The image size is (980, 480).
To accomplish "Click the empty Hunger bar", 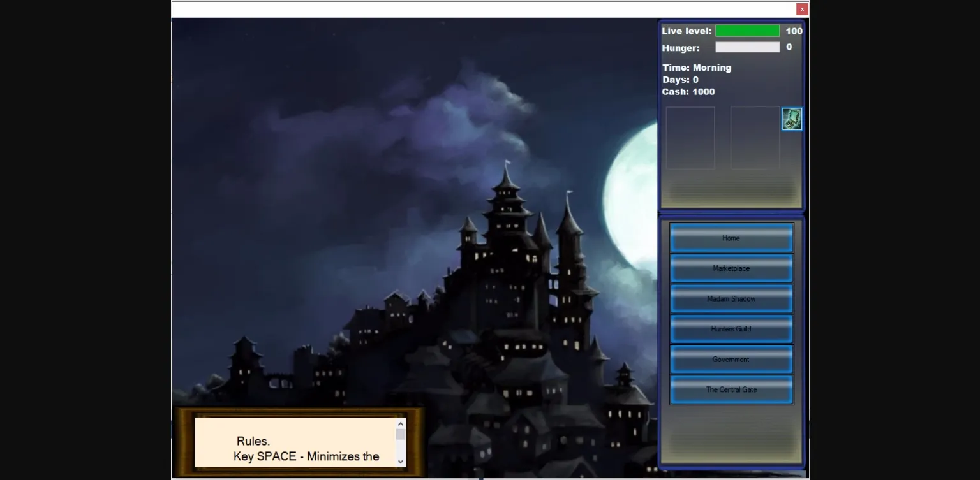I will [747, 47].
